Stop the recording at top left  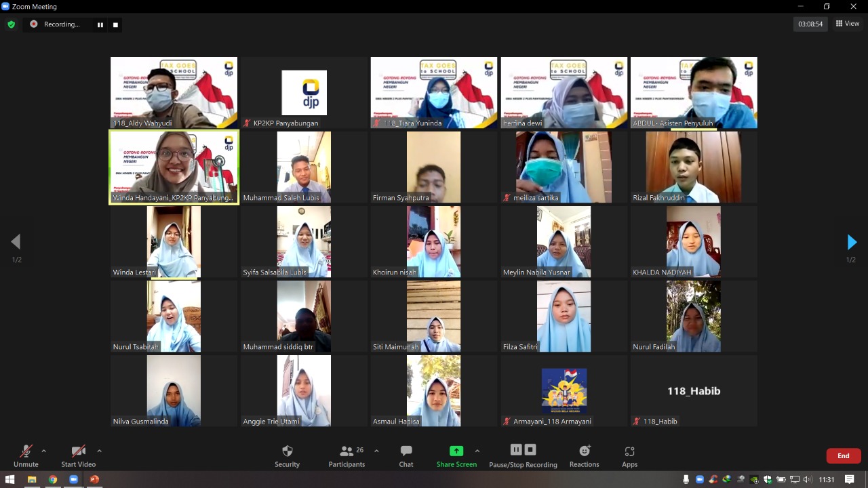coord(115,25)
